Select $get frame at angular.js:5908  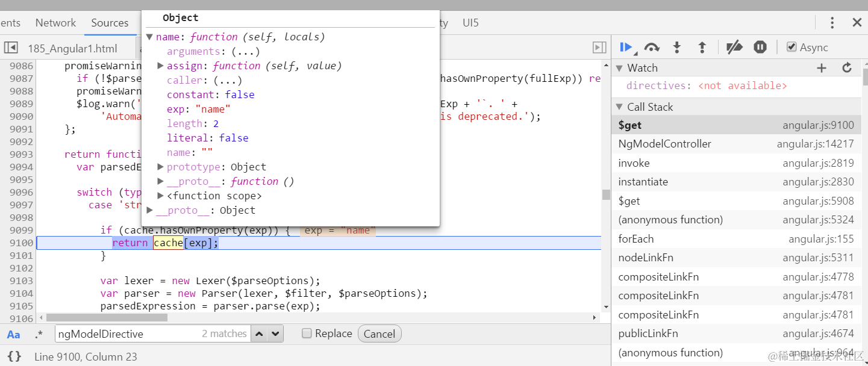736,201
